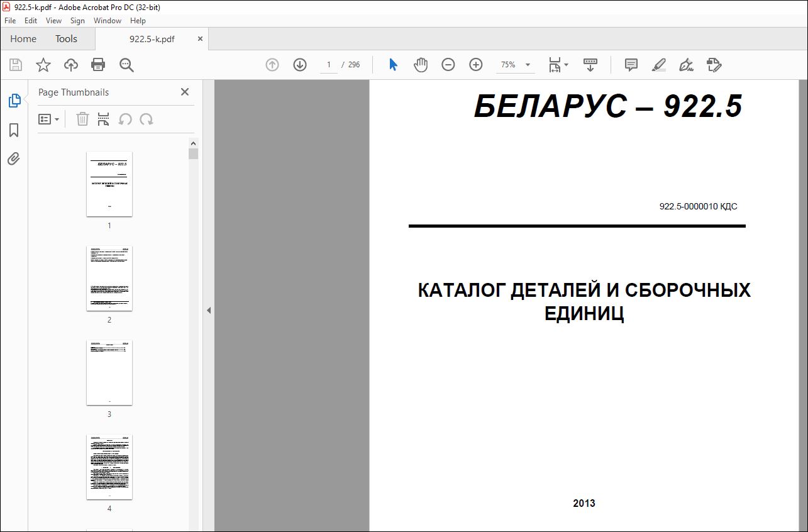Screen dimensions: 808x532
Task: Click the Page Thumbnails panel title
Action: click(x=74, y=92)
